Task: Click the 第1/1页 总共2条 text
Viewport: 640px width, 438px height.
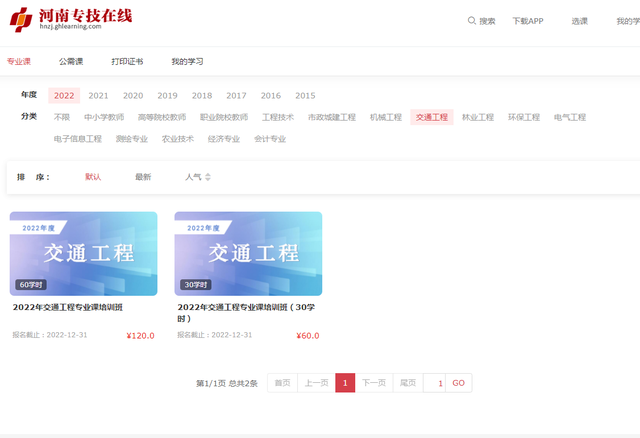Action: click(227, 383)
